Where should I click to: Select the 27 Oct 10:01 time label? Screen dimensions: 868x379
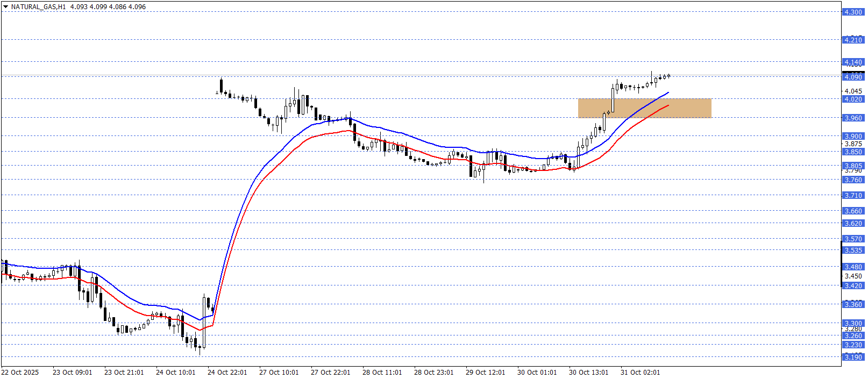pyautogui.click(x=279, y=373)
